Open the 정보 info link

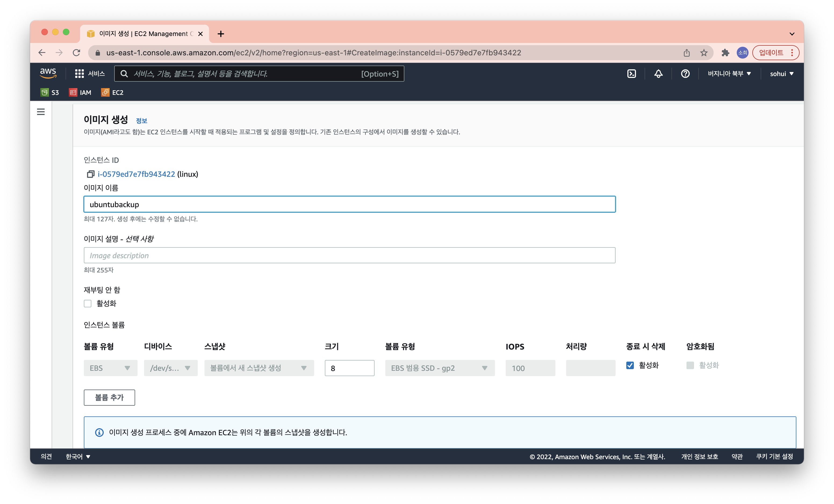142,121
